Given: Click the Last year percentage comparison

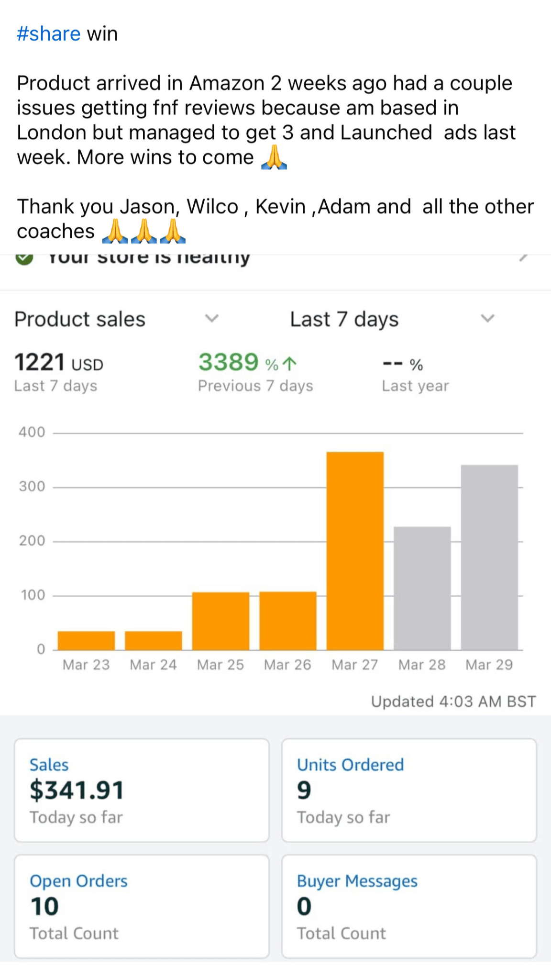Looking at the screenshot, I should pyautogui.click(x=403, y=365).
